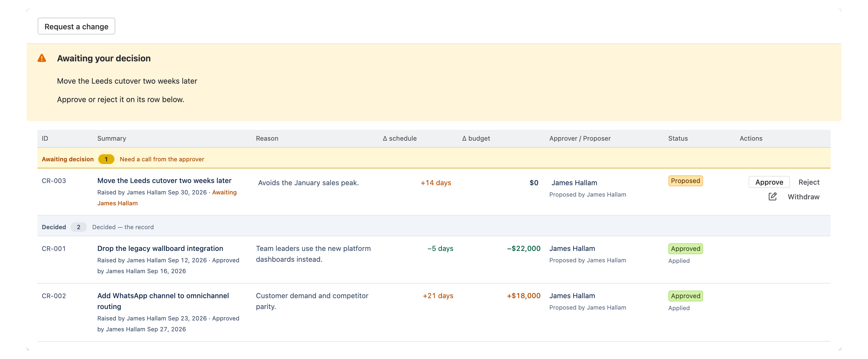Click the Approved badge on CR-002 row
This screenshot has width=868, height=359.
point(685,296)
